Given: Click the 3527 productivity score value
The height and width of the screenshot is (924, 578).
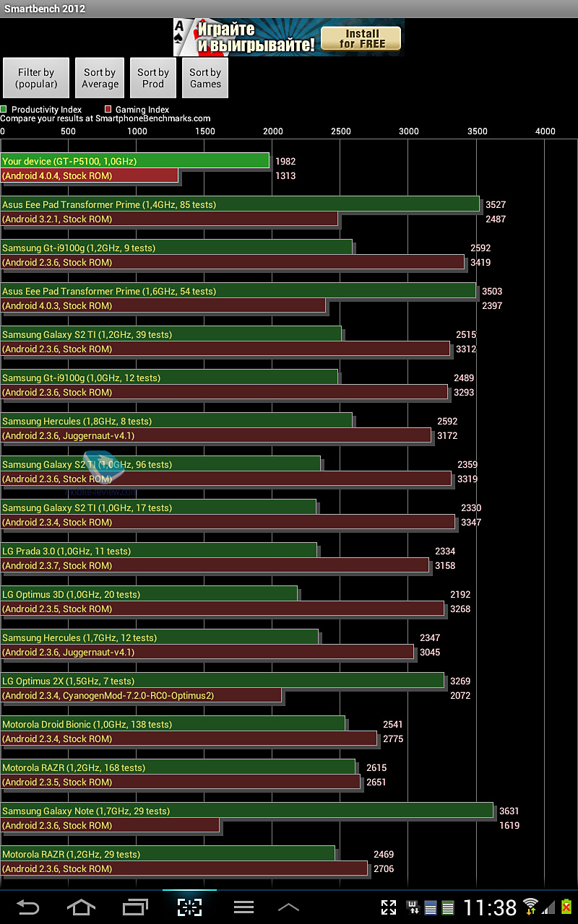Looking at the screenshot, I should tap(496, 205).
